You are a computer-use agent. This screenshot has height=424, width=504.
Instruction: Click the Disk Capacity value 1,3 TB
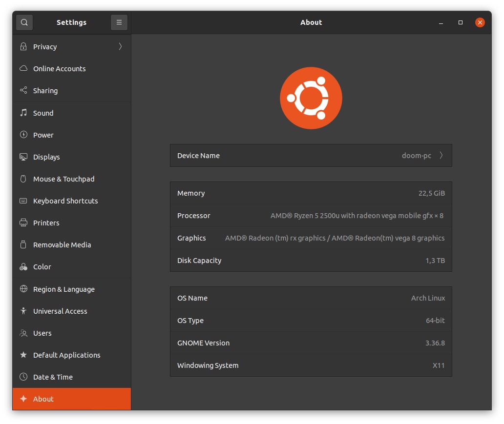435,261
